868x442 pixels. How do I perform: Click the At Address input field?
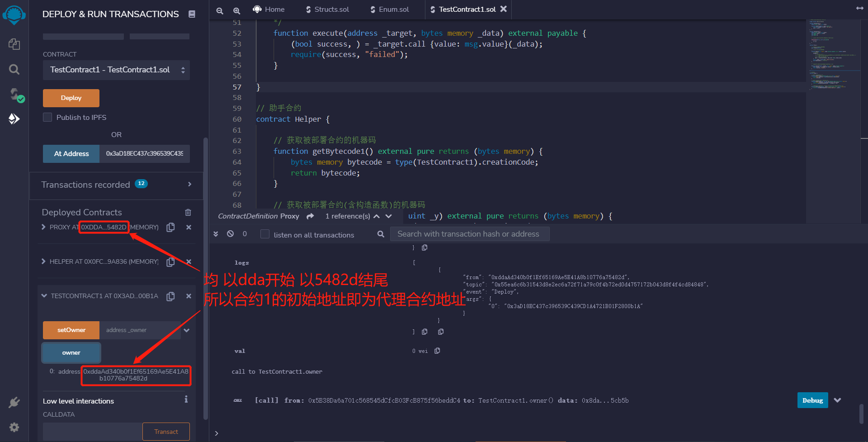click(145, 154)
